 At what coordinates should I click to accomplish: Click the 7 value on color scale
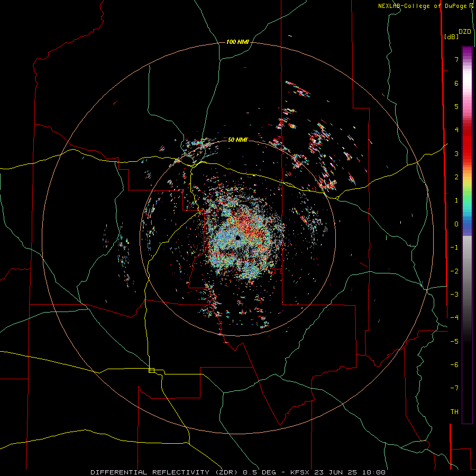[456, 59]
